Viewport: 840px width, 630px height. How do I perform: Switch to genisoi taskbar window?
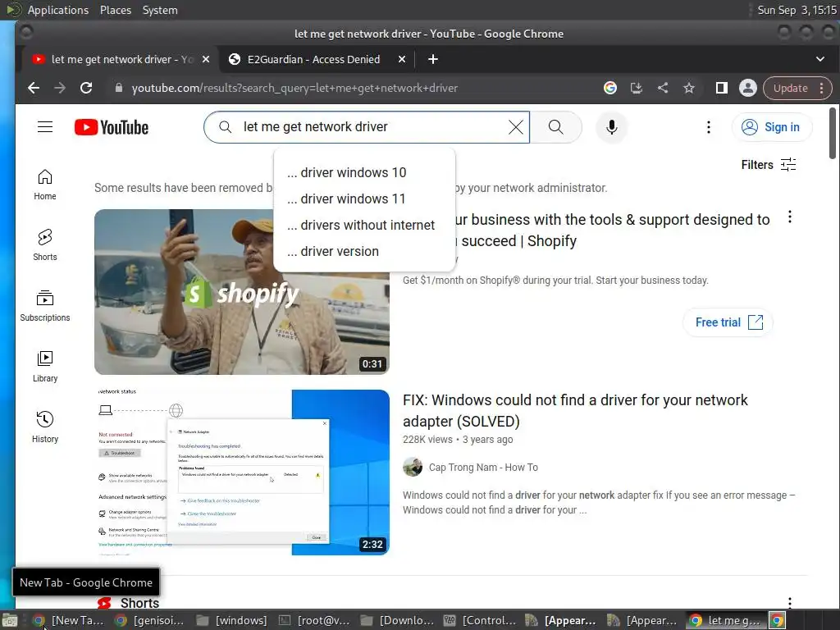[x=150, y=620]
